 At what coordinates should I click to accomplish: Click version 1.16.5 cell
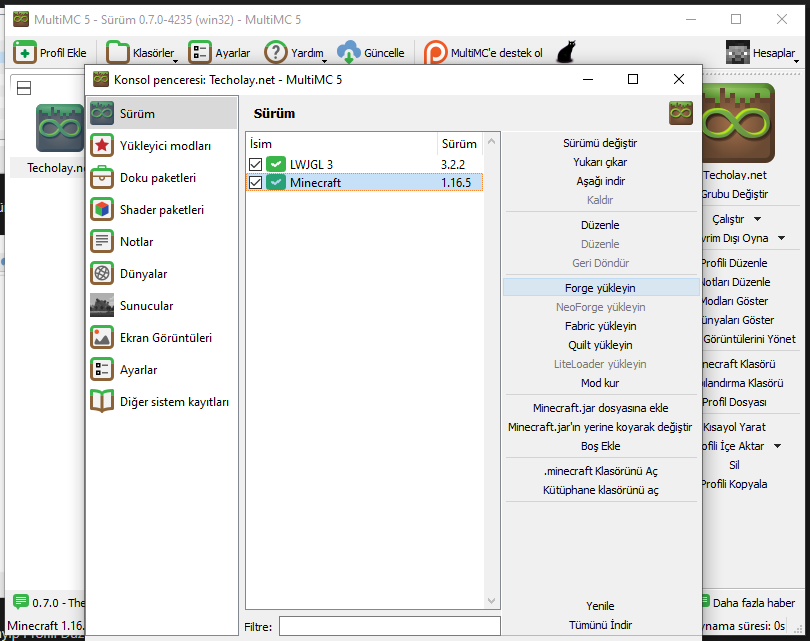pos(456,182)
